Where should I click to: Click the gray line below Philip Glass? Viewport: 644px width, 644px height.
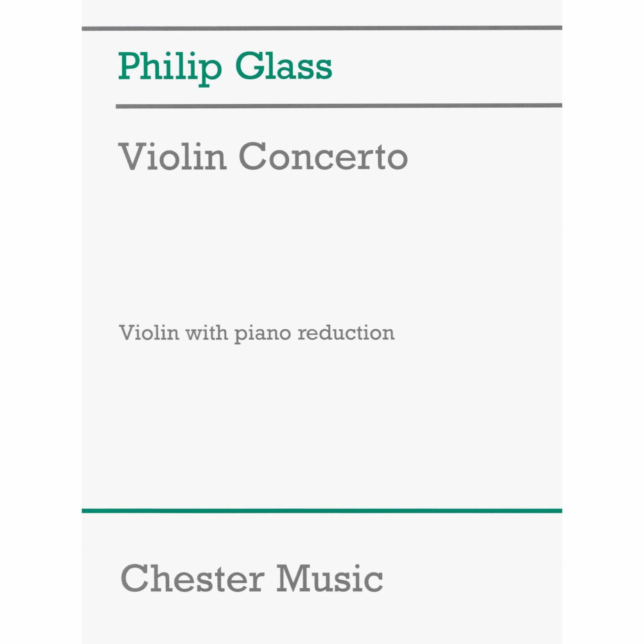pos(339,106)
